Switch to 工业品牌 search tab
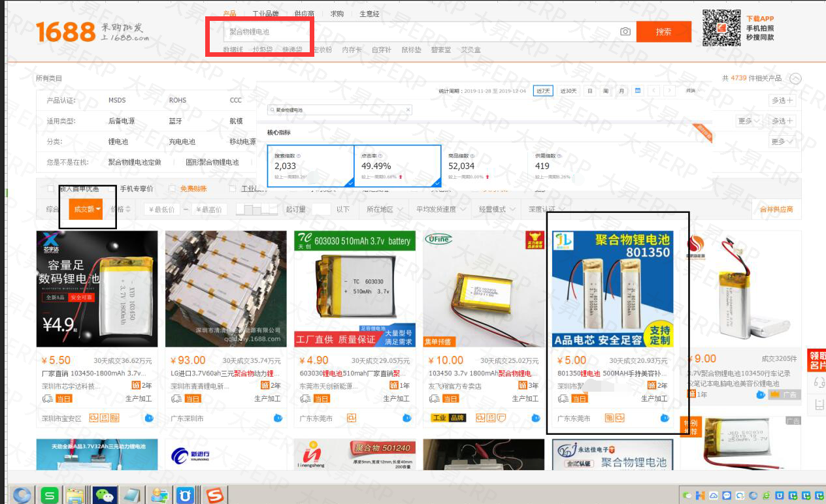 click(265, 13)
